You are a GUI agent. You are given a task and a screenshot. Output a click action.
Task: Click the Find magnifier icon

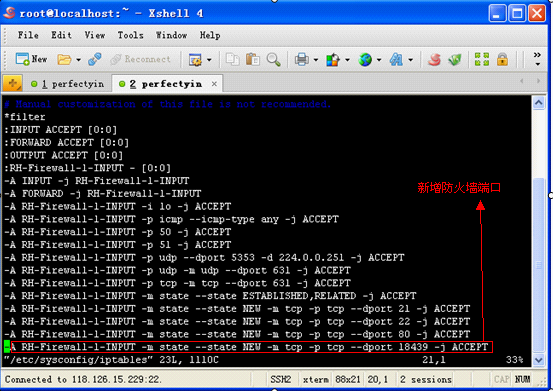click(273, 59)
